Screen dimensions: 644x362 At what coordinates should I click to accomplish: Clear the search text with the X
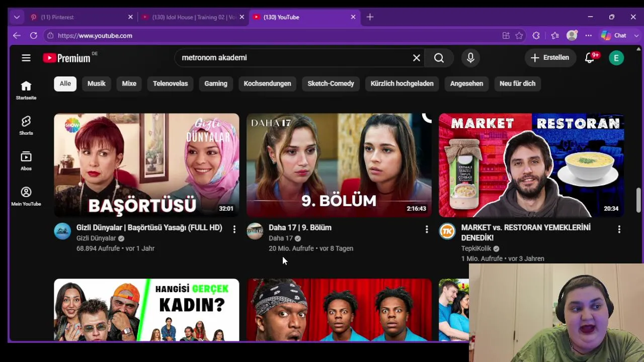pos(417,58)
